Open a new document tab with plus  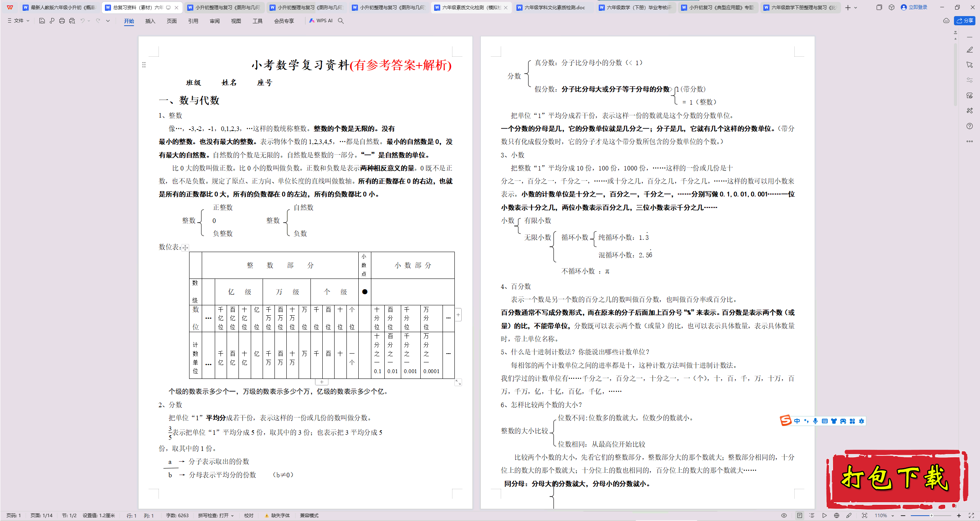point(848,7)
